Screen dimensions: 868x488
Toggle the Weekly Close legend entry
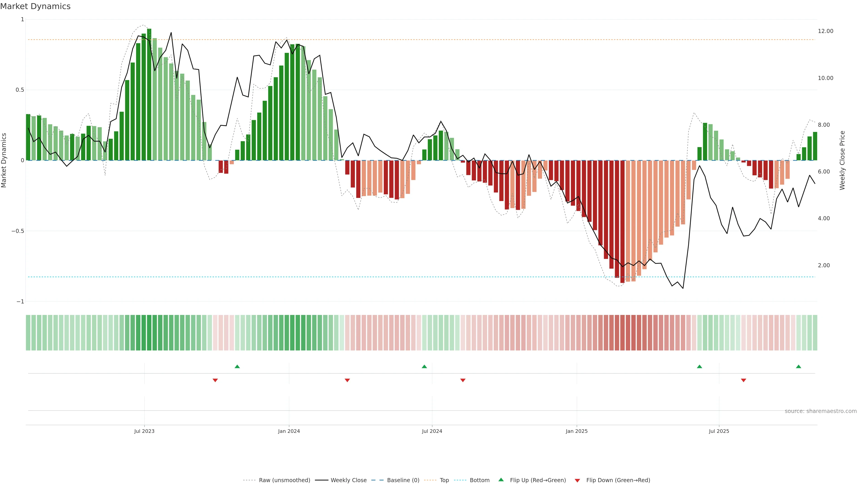click(x=348, y=480)
